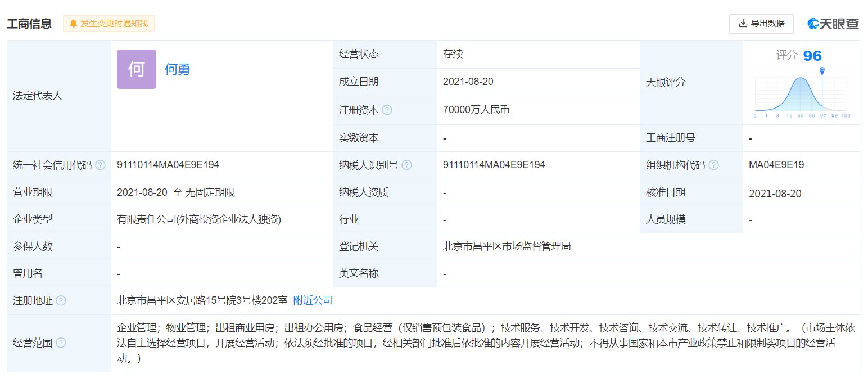Click the 发生变更时通知我 notification button
Screen dimensions: 868x378
coord(108,24)
